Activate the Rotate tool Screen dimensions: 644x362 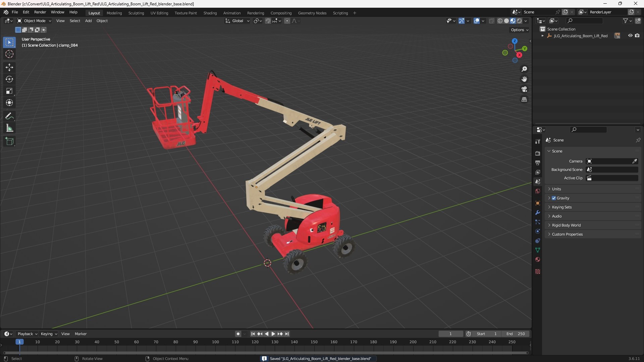pyautogui.click(x=9, y=79)
